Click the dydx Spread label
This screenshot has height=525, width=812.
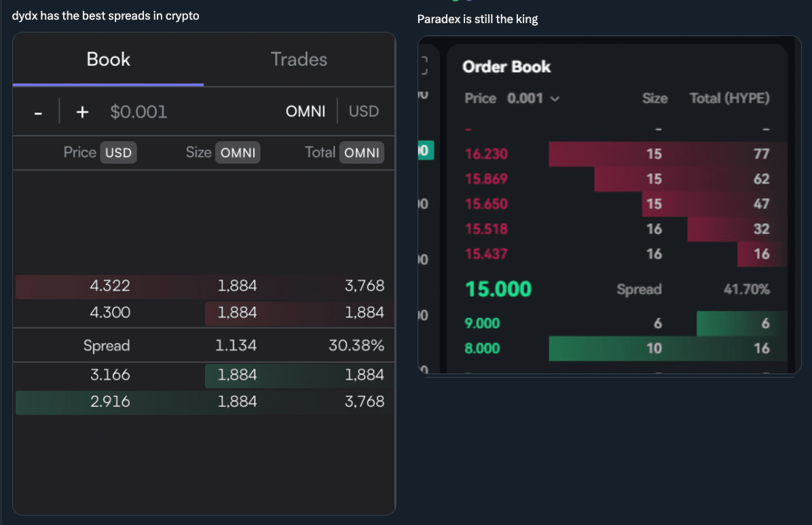107,345
